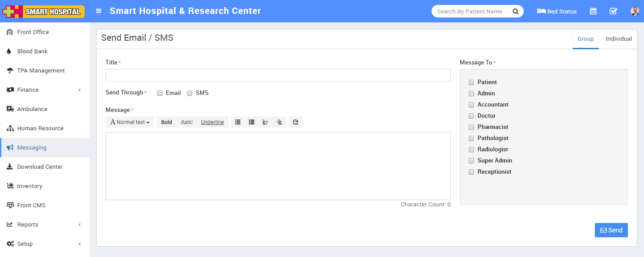Open Blood Bank from the sidebar
Screen dimensions: 644x257
(32, 51)
